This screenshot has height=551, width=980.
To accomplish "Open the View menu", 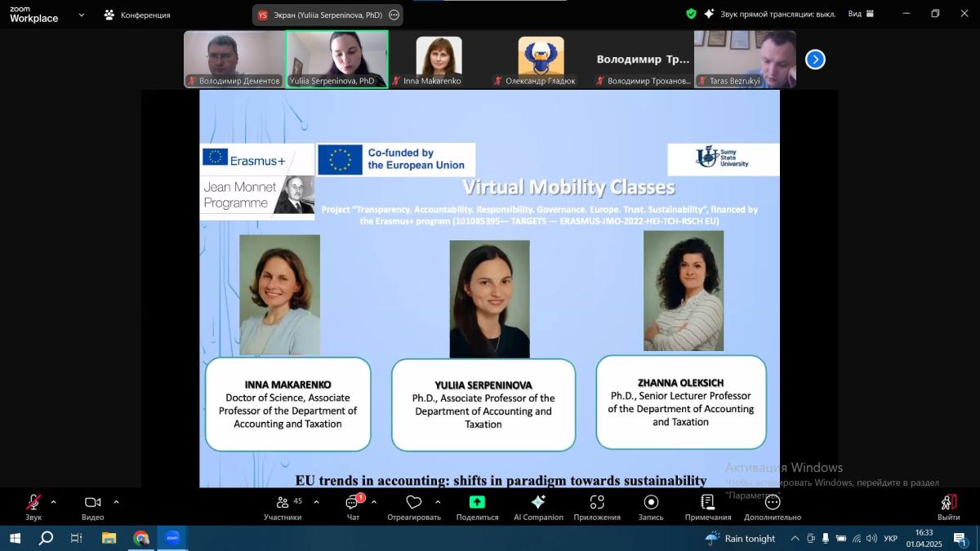I will (860, 14).
